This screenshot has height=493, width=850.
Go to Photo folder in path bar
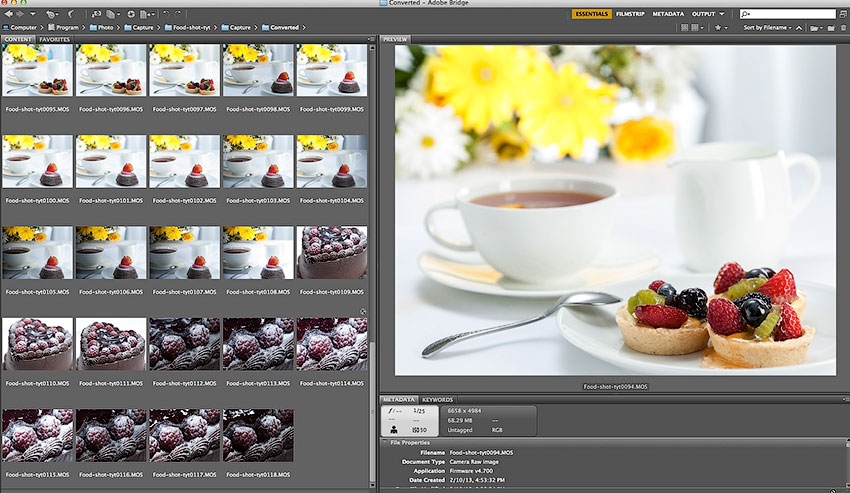(101, 27)
